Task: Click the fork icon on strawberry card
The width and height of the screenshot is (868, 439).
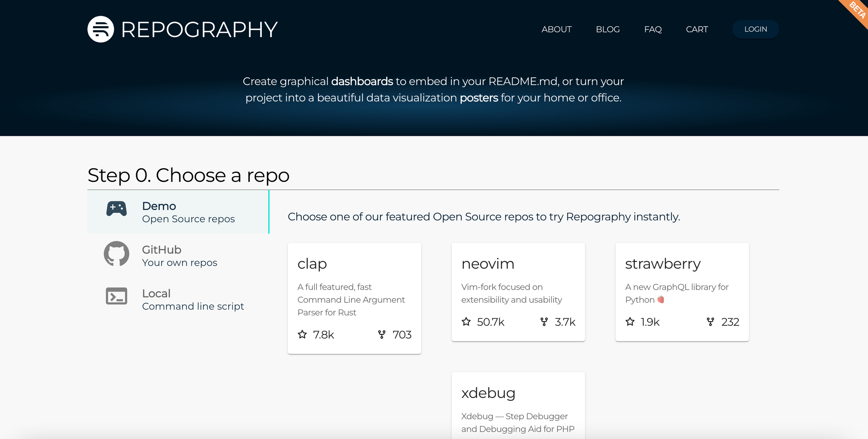Action: tap(710, 322)
